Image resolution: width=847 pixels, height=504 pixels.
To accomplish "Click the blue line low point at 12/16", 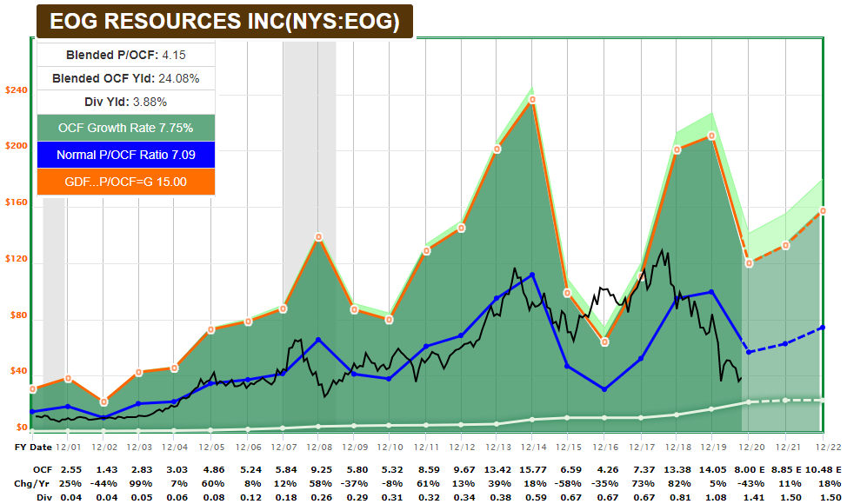I will point(604,389).
